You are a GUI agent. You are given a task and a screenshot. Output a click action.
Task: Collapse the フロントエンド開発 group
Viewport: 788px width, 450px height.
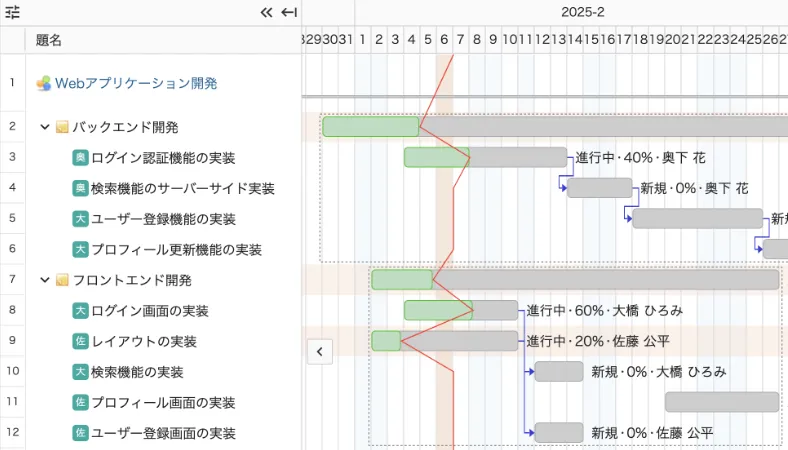pyautogui.click(x=45, y=280)
